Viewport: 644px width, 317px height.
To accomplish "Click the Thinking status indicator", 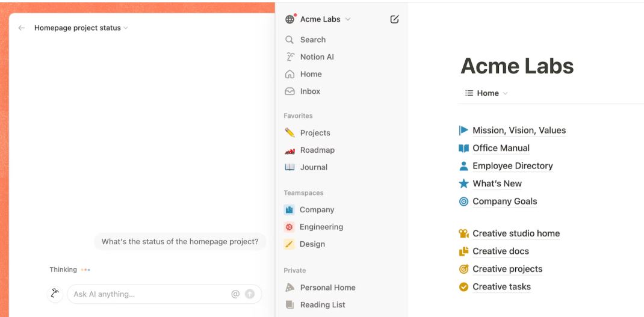I will 69,269.
